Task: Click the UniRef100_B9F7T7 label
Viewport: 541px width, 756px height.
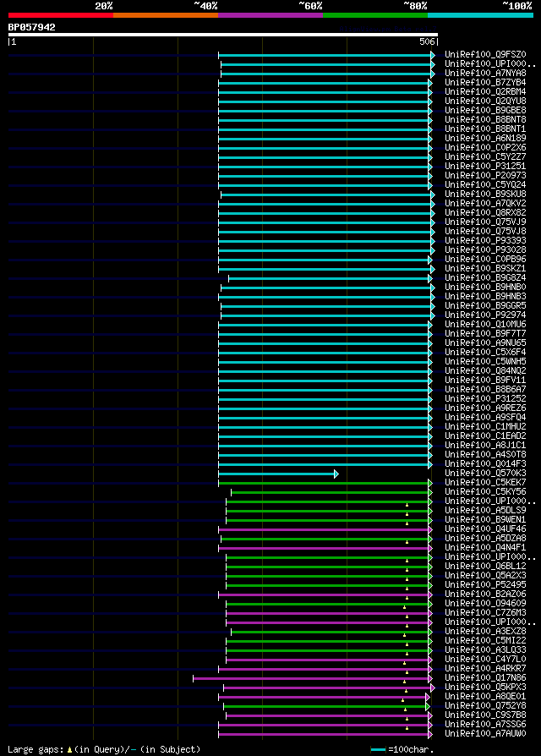Action: [x=485, y=334]
